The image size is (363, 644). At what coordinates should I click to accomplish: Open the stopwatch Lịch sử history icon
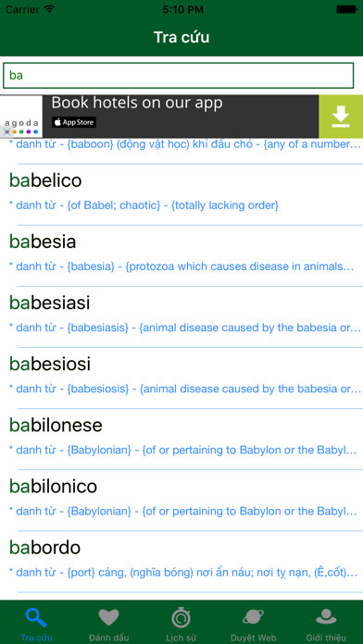click(181, 618)
